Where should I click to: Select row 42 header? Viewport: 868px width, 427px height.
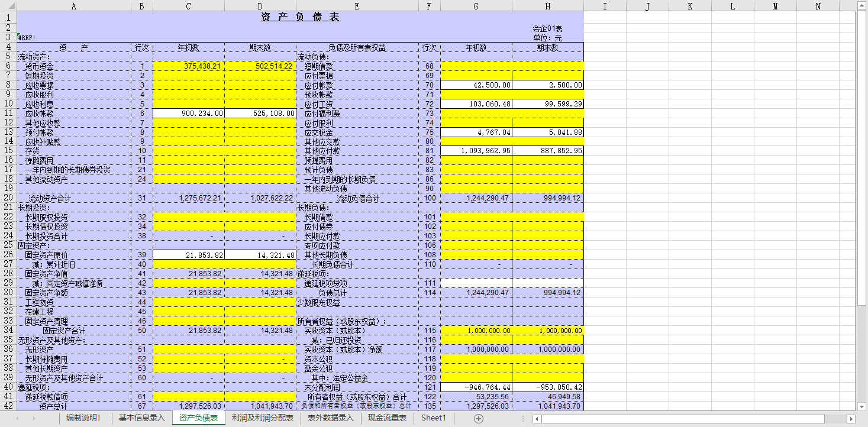point(8,406)
